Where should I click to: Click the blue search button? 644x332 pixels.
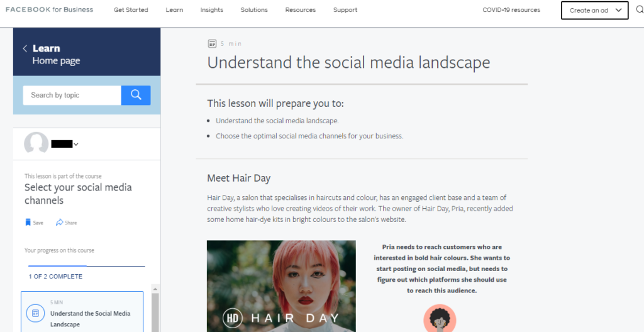(136, 96)
